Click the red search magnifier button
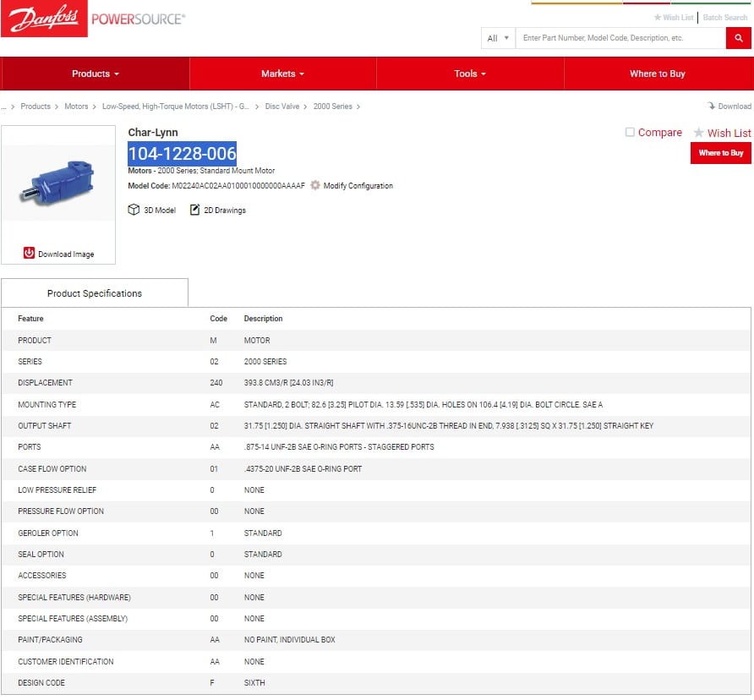Screen dimensions: 754x700 (x=738, y=38)
